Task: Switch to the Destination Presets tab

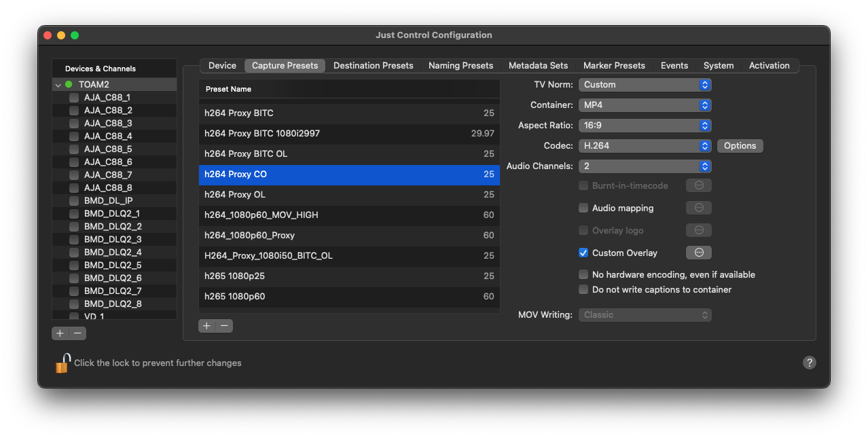Action: [374, 66]
